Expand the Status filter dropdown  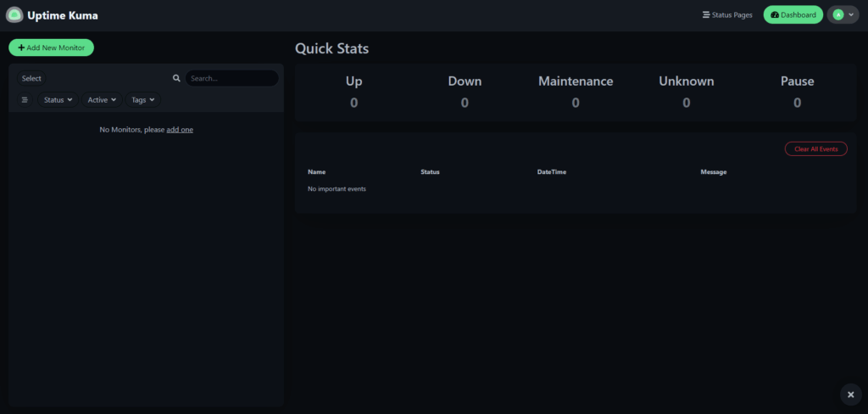(58, 100)
